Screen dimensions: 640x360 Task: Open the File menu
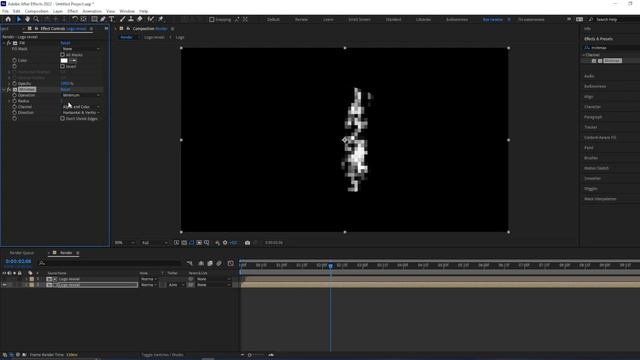pyautogui.click(x=5, y=11)
